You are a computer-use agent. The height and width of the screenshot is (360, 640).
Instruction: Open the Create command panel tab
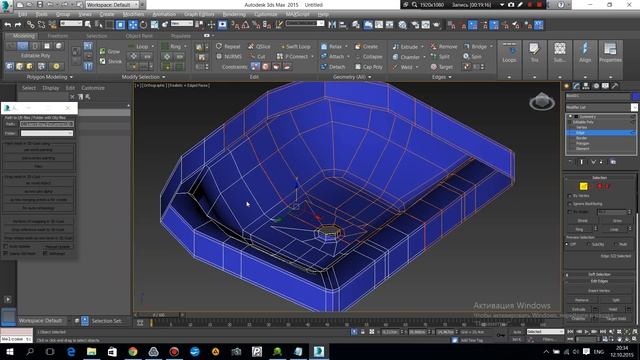point(567,86)
